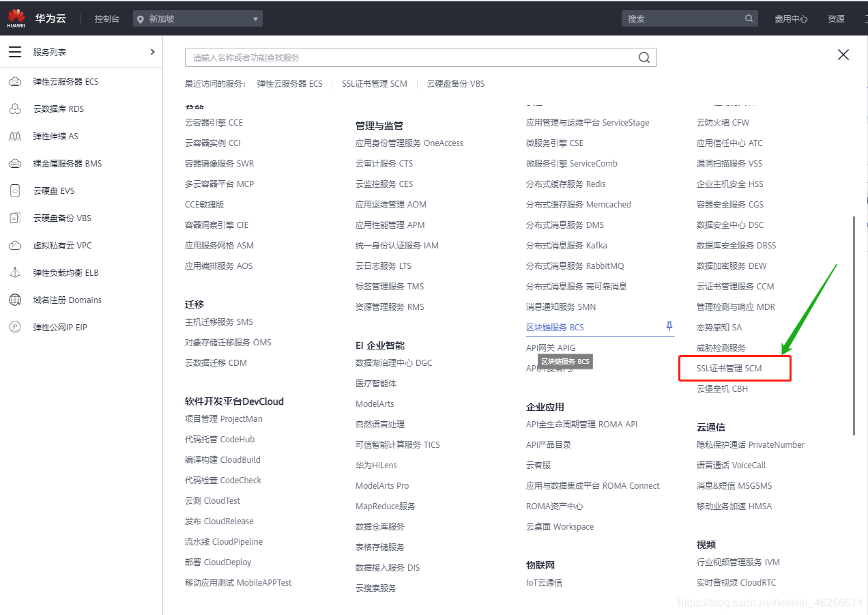
Task: Open 主机迁移服务 SMS link
Action: (218, 322)
